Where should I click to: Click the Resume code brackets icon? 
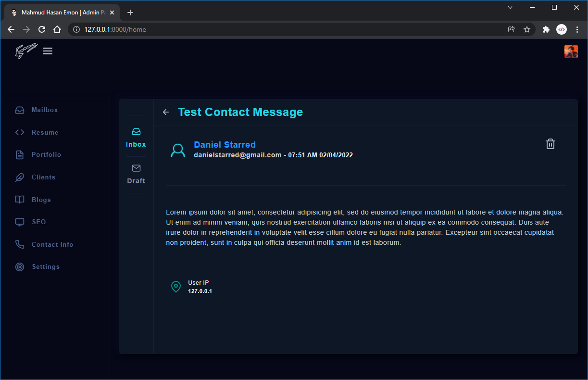click(x=20, y=132)
